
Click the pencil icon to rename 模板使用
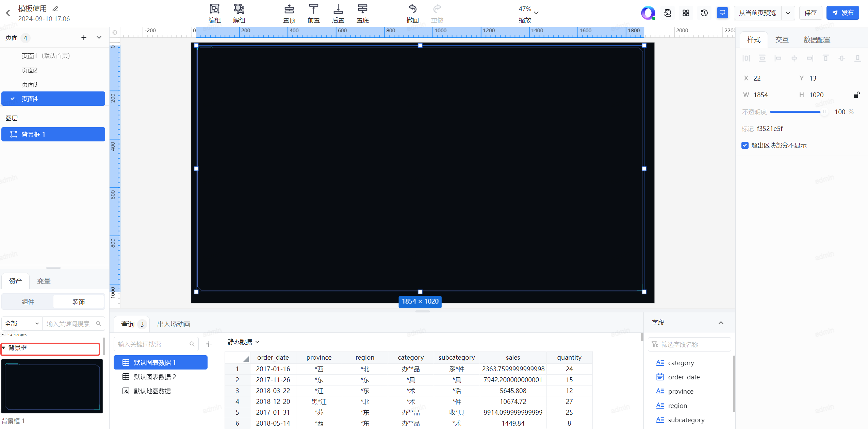55,8
